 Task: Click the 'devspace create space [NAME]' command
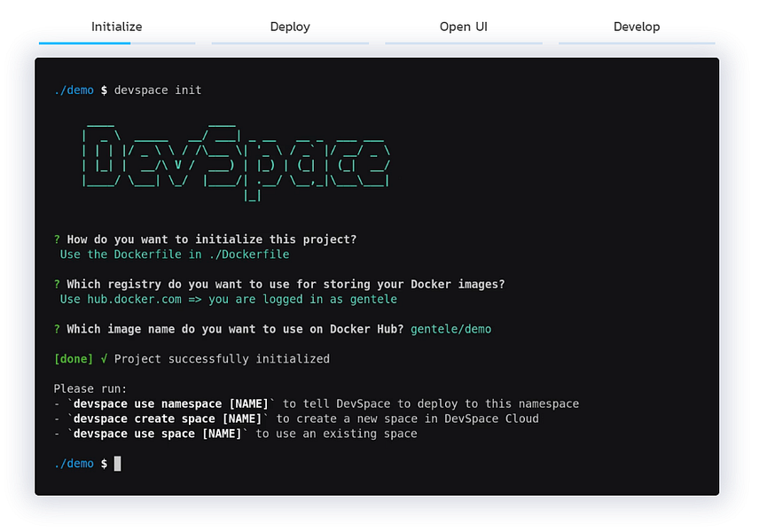[164, 419]
